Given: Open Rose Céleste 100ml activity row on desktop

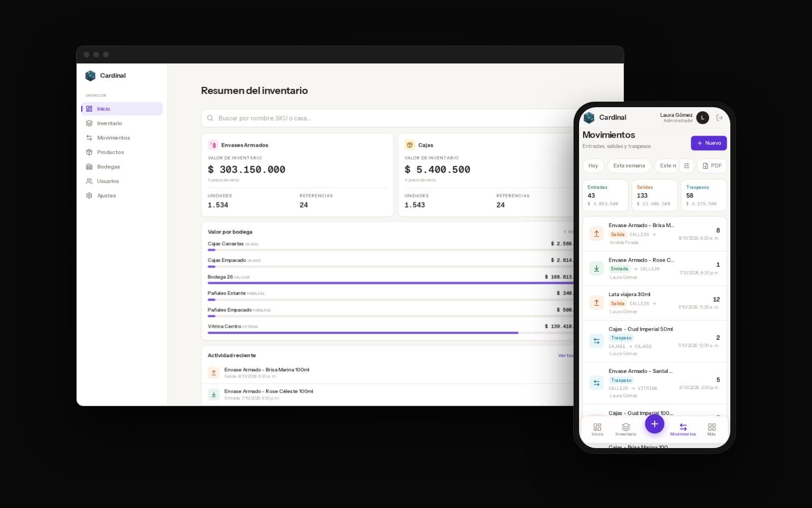Looking at the screenshot, I should (388, 394).
